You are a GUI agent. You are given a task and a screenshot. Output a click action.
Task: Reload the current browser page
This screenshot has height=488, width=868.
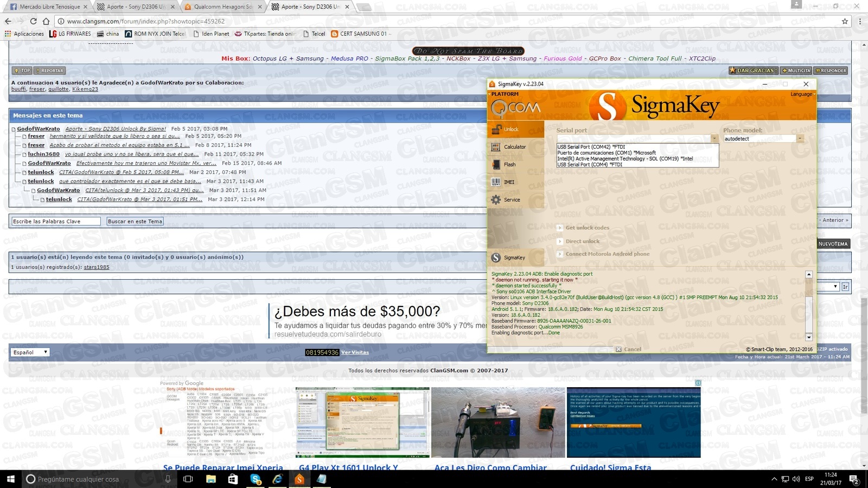coord(33,21)
